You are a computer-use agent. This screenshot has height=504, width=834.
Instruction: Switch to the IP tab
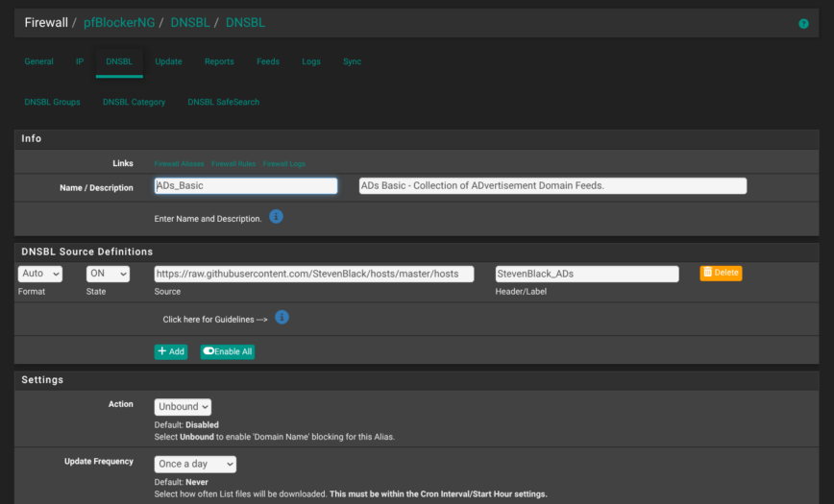[80, 61]
